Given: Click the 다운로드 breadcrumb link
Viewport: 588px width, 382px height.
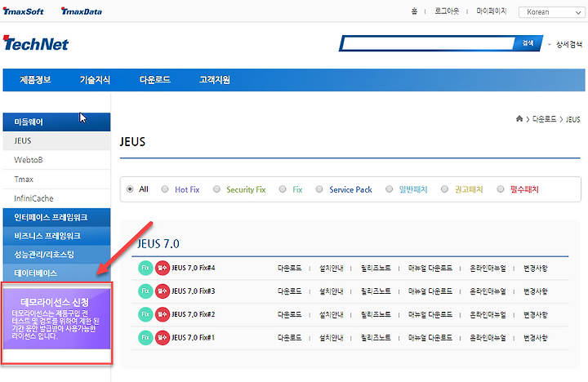Looking at the screenshot, I should point(544,119).
